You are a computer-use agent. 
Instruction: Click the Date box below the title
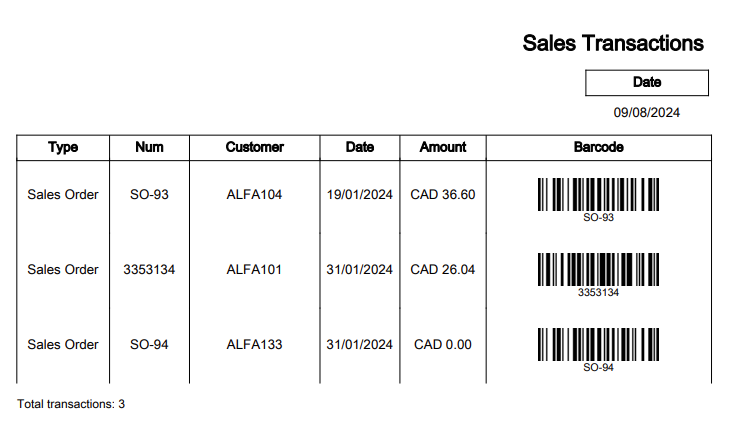coord(647,83)
